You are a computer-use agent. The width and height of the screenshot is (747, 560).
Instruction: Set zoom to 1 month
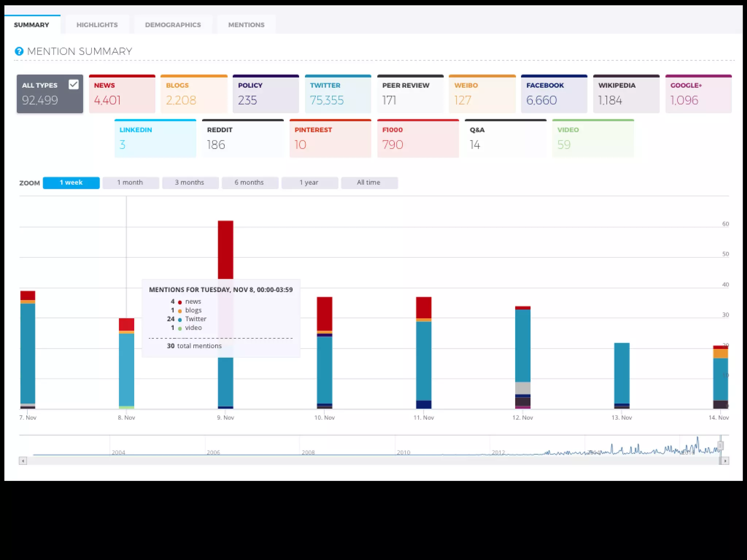(131, 183)
